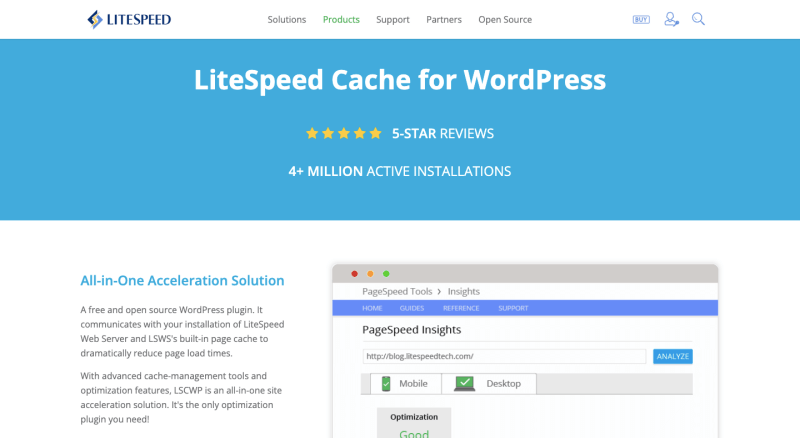Open the Support menu
The width and height of the screenshot is (800, 438).
pos(393,19)
